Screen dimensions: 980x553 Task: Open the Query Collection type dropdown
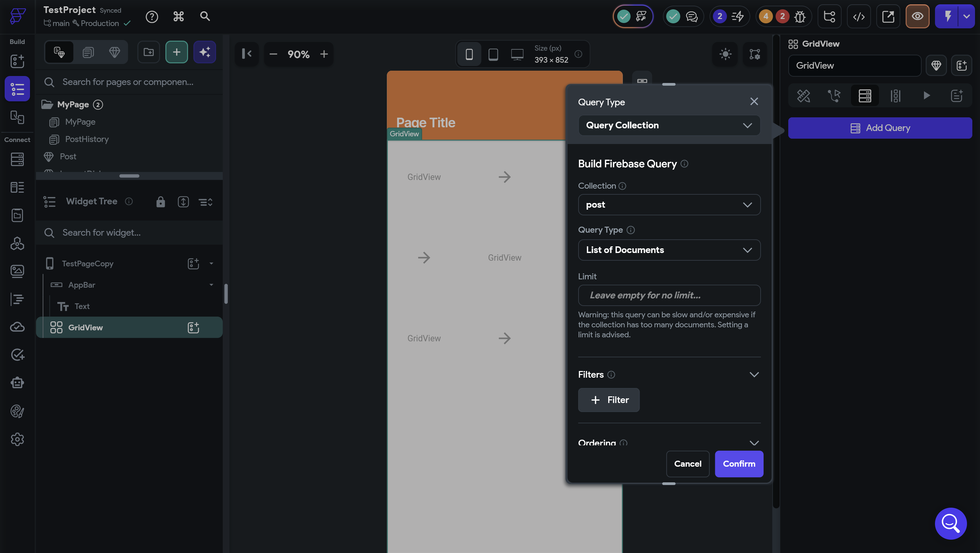click(x=669, y=125)
